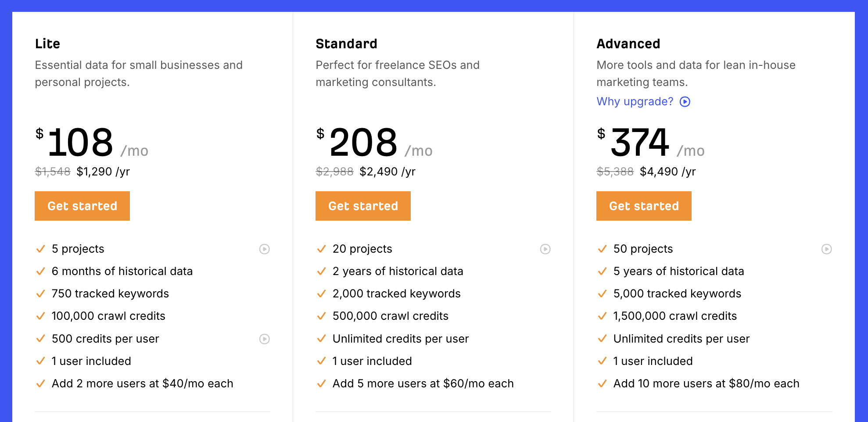Click the $208 per month Standard price
868x422 pixels.
[363, 143]
